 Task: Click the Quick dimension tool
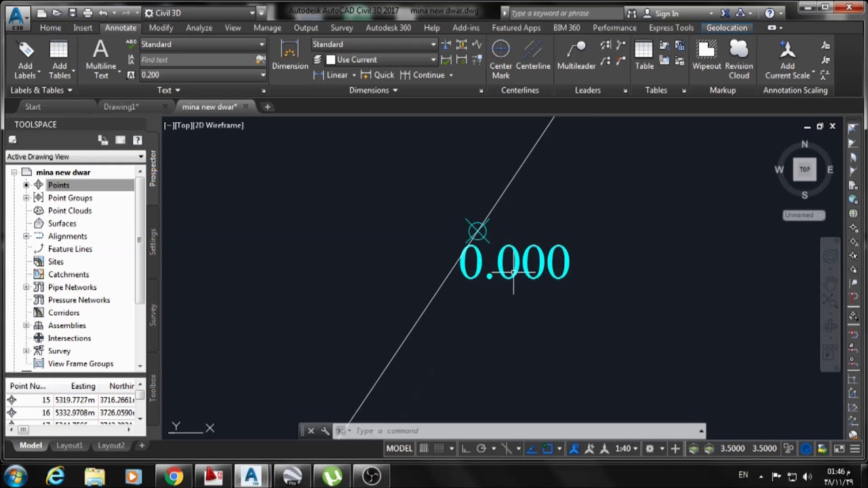pos(377,75)
